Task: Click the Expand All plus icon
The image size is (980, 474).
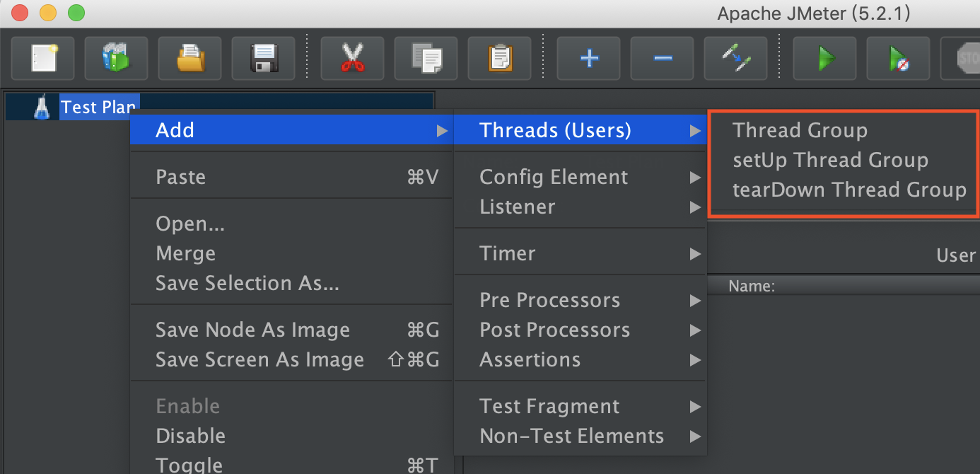Action: tap(588, 58)
